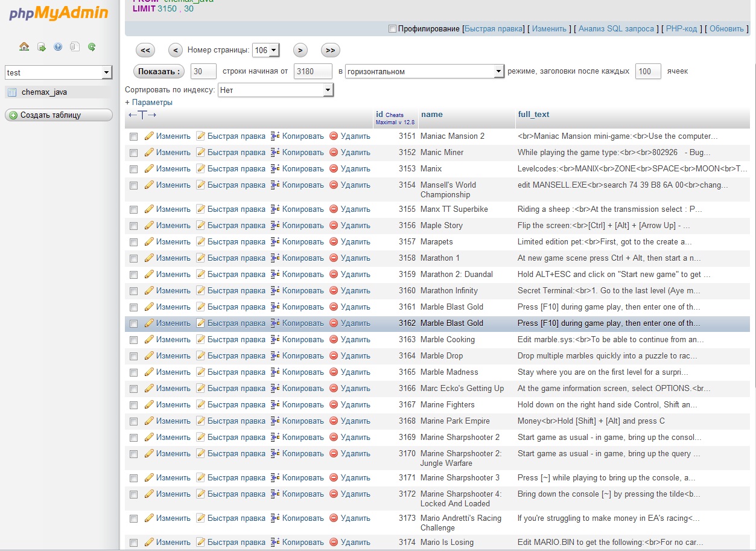
Task: Select the checkbox for Marine Fighters row
Action: pyautogui.click(x=133, y=406)
